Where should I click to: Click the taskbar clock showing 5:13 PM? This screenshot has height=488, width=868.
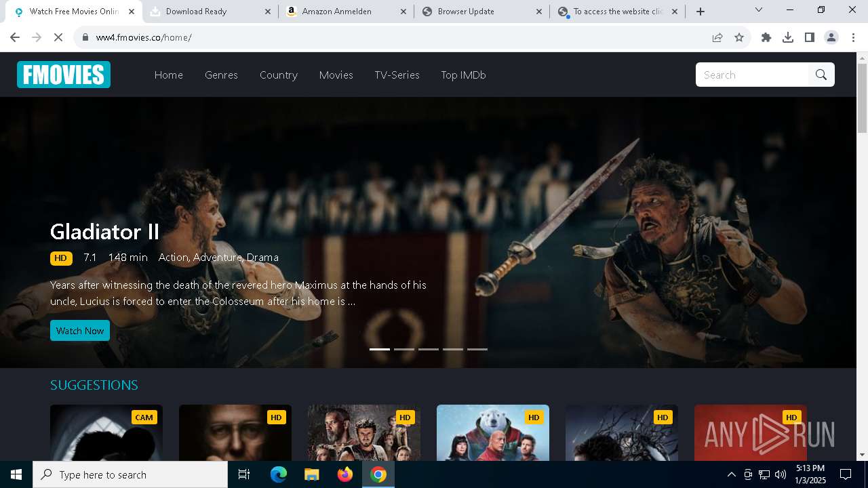point(810,474)
